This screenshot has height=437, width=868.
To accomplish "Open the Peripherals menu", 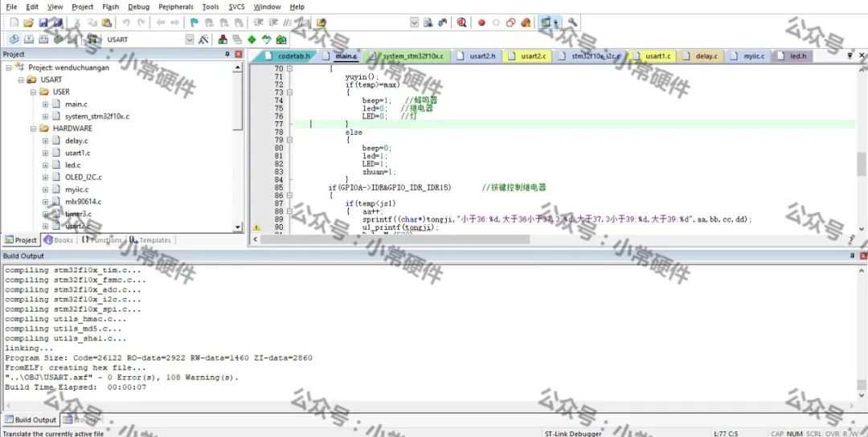I will [x=176, y=6].
